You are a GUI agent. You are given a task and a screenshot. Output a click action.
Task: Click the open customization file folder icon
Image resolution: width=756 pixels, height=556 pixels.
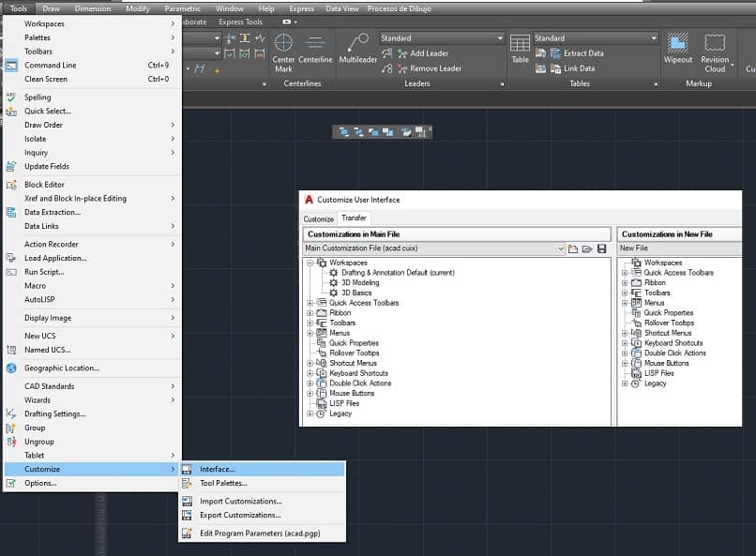point(587,248)
